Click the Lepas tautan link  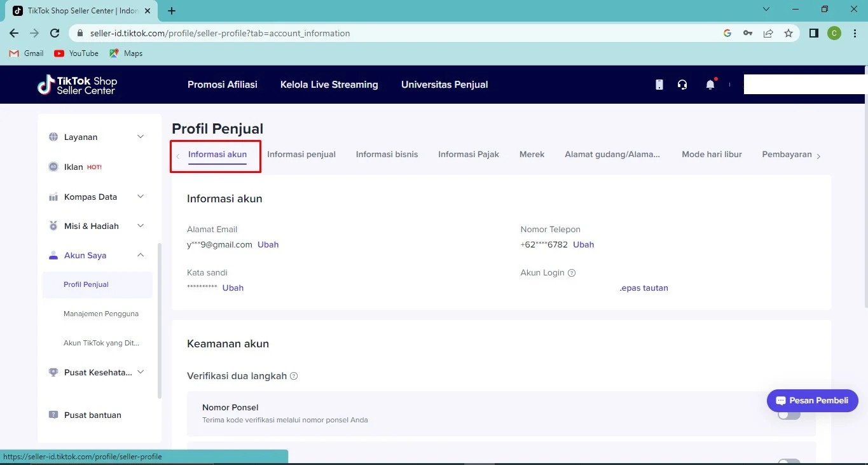(x=644, y=288)
